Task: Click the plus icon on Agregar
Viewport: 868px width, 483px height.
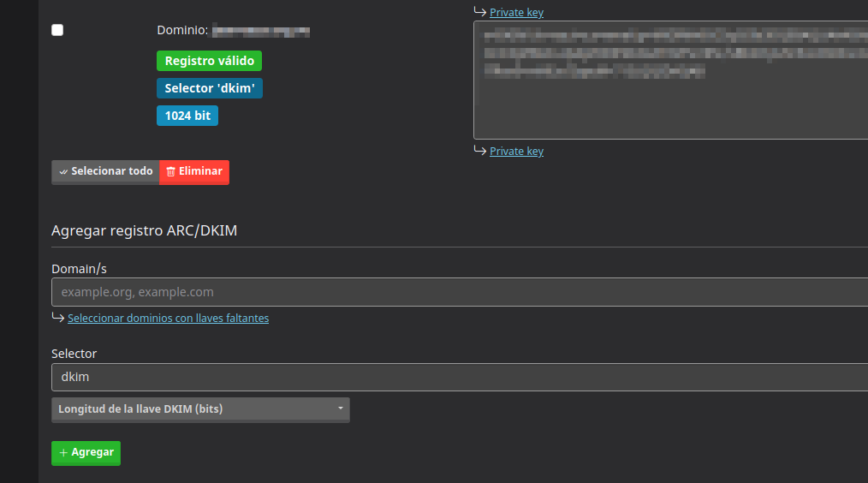Action: click(x=64, y=453)
